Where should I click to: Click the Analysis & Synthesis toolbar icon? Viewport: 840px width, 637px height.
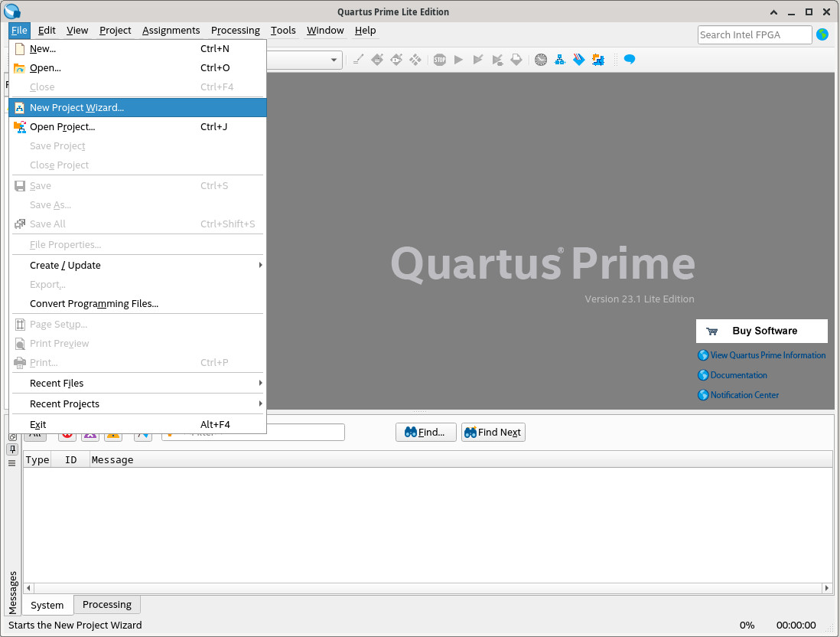click(x=497, y=60)
